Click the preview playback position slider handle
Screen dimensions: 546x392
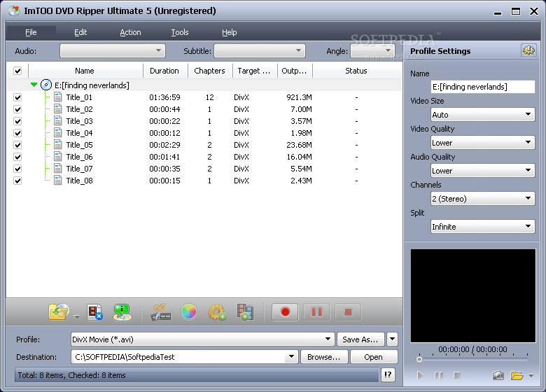pyautogui.click(x=419, y=359)
